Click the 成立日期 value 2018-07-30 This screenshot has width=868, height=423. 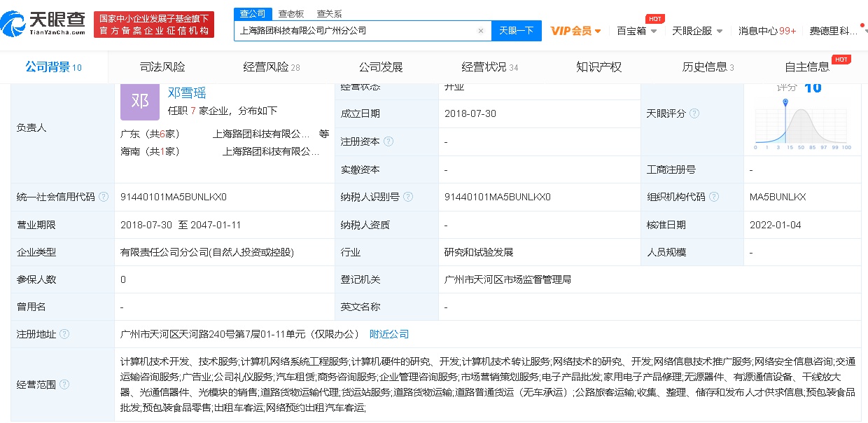pos(470,113)
